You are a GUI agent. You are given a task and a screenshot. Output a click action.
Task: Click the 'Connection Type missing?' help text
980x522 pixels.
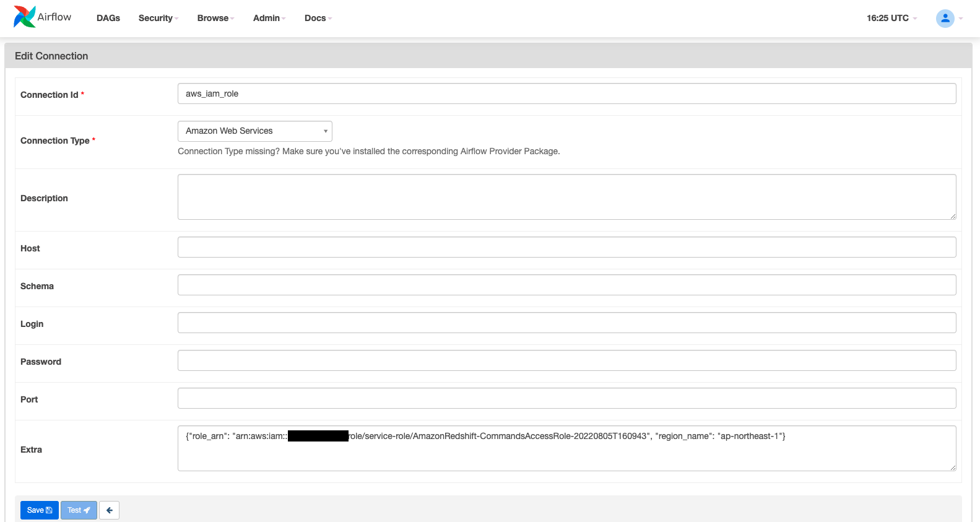(x=369, y=151)
